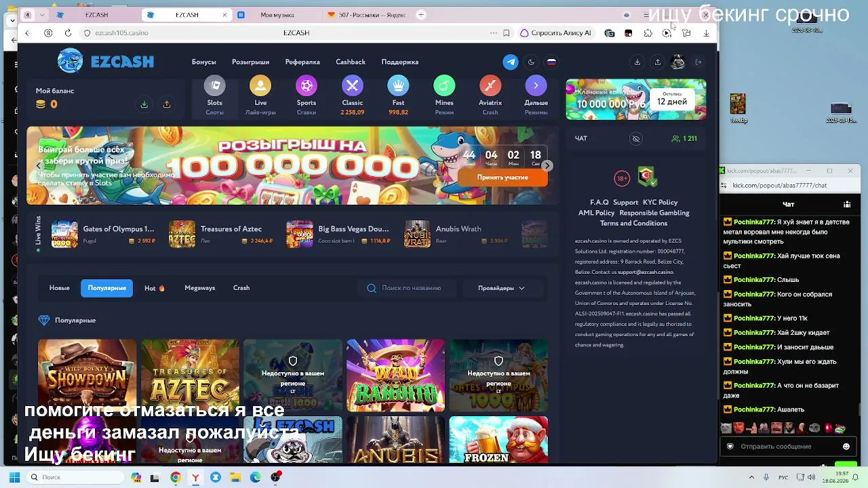Image resolution: width=868 pixels, height=488 pixels.
Task: Open the Live games category
Action: click(x=260, y=96)
